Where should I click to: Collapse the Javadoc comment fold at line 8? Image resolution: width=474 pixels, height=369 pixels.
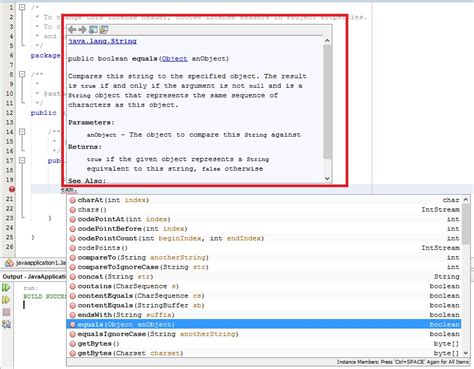pyautogui.click(x=22, y=74)
